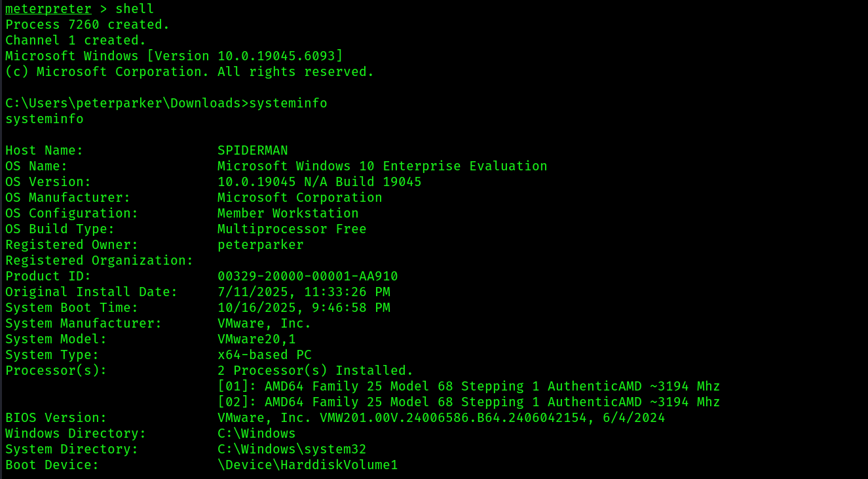Click boot time '10/16/2025, 9:46:58 PM'
The image size is (868, 479).
[x=304, y=308]
